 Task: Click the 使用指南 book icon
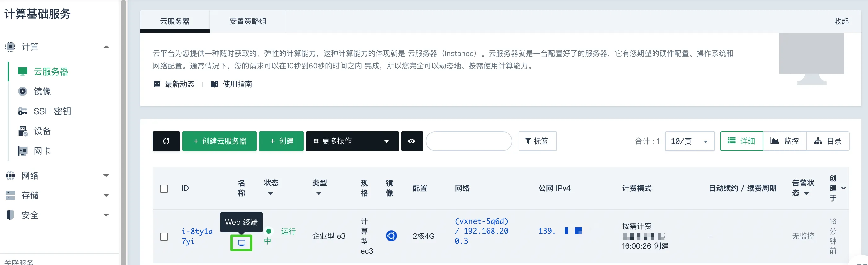tap(214, 84)
